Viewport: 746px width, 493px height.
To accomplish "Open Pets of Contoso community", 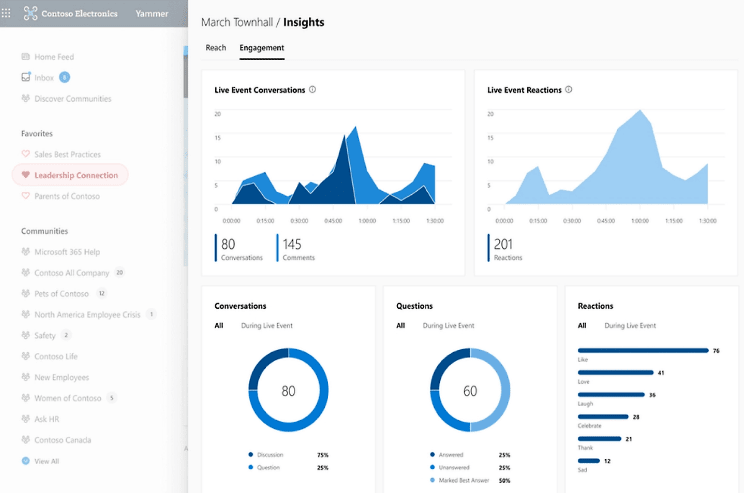I will click(x=61, y=294).
